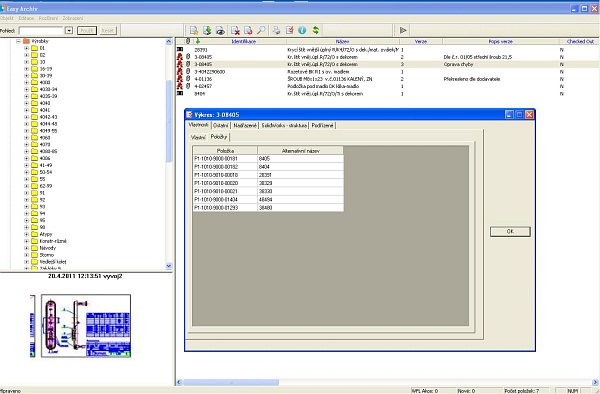Expand the 01 folder node
Screen dimensions: 600x394
(26, 48)
